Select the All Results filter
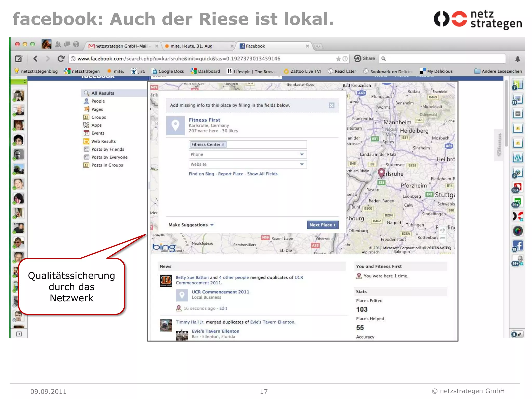Screen dimensions: 532x399 114,93
